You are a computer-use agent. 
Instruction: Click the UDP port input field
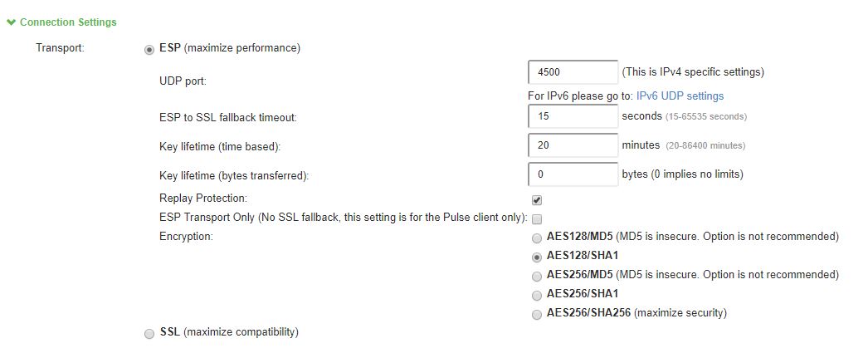pyautogui.click(x=573, y=73)
